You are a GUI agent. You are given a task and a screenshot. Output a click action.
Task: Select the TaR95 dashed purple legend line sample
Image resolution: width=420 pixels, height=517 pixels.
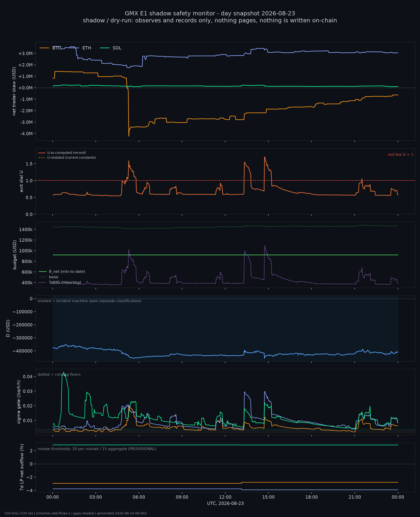coord(42,283)
